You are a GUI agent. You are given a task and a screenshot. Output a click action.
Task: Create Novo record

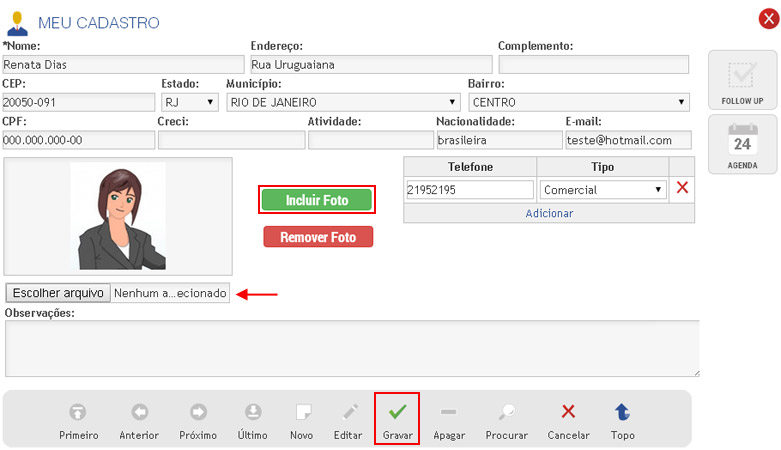coord(302,411)
